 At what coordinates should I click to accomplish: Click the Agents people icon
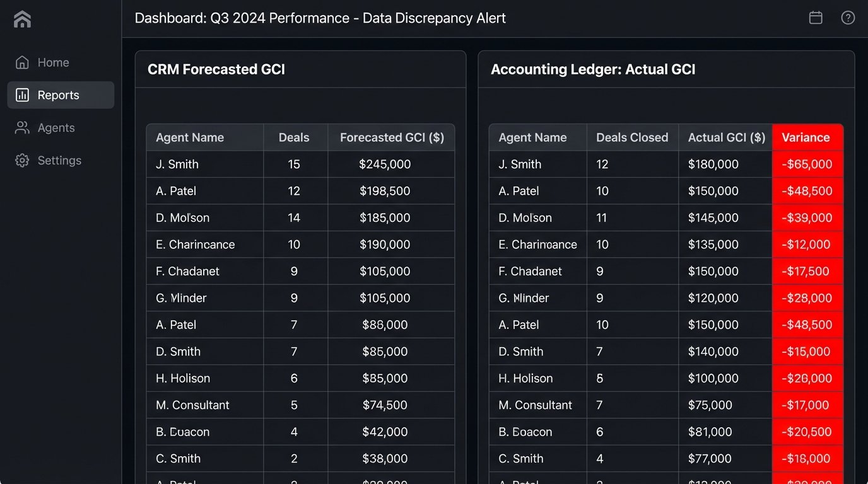click(22, 128)
